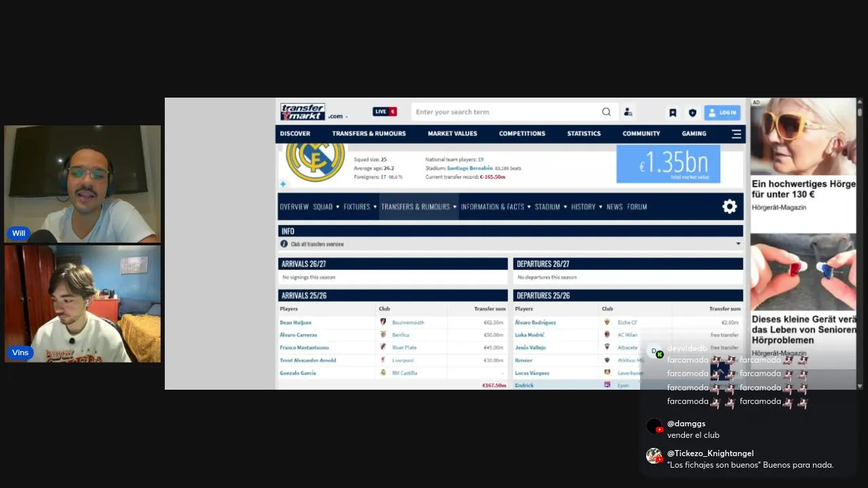
Task: Go to the club Forum tab
Action: 637,207
